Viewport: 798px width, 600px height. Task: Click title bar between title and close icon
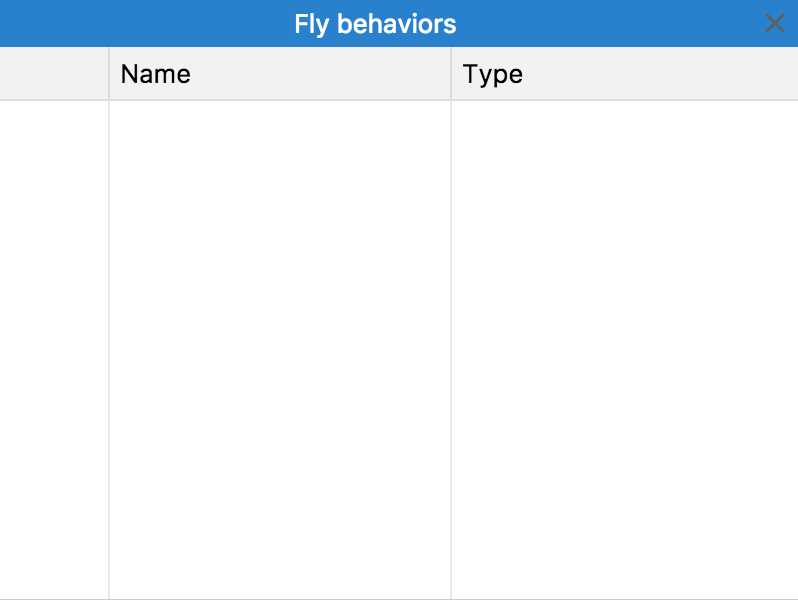point(610,24)
